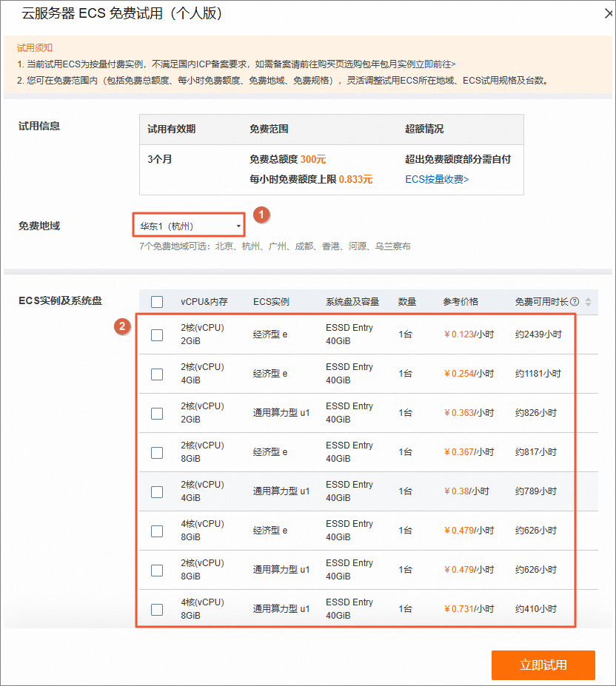This screenshot has width=616, height=686.
Task: Select checkbox for ¥0.363/小时 通用算力型 u1
Action: [157, 414]
